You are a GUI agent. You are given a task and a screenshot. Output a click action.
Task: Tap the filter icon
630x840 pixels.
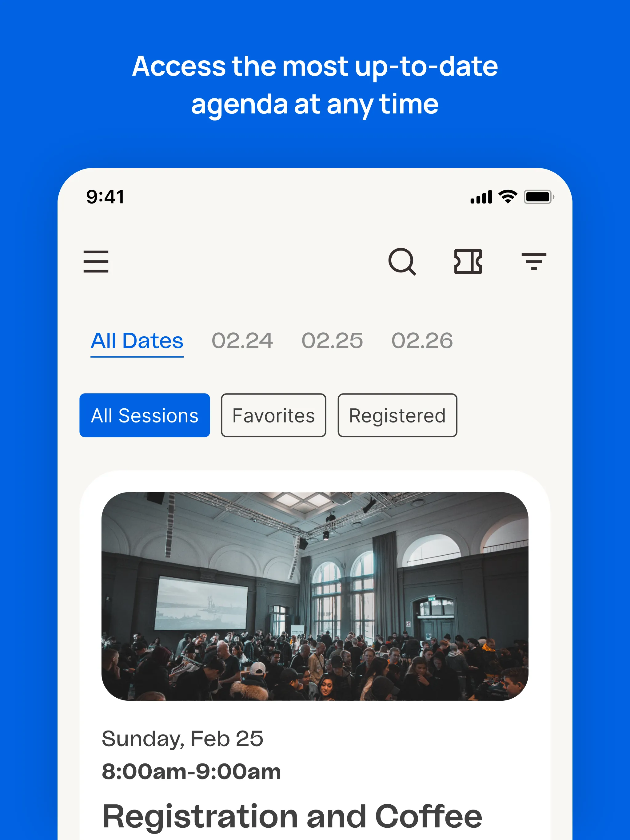pos(534,261)
